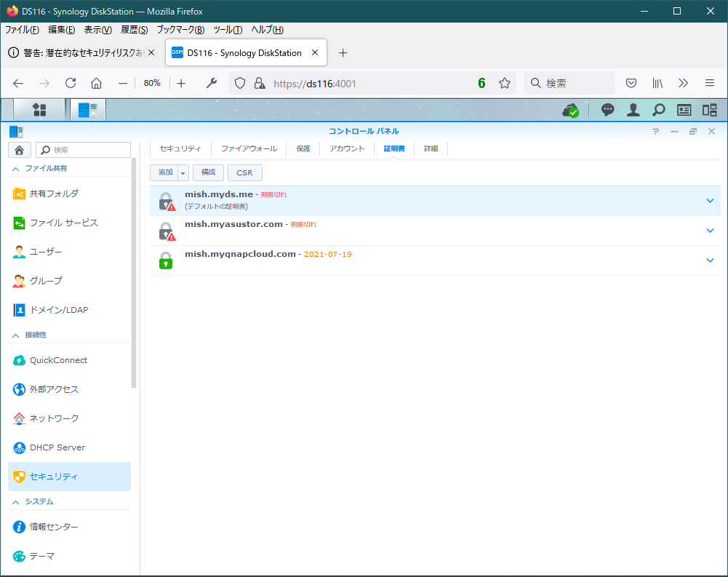Viewport: 728px width, 577px height.
Task: Click the Control Panel search field
Action: pos(84,150)
